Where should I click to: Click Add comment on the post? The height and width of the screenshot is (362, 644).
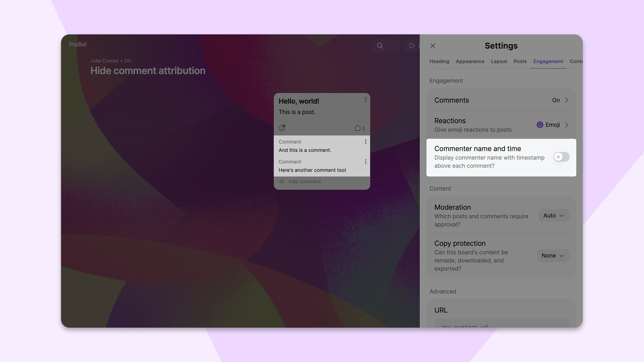tap(304, 182)
